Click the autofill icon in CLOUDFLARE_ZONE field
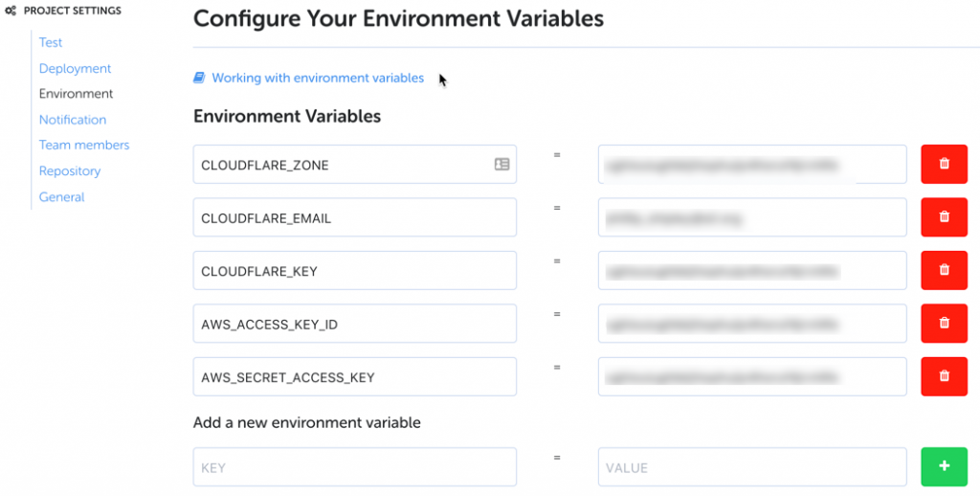Viewport: 980px width, 496px height. pyautogui.click(x=501, y=165)
